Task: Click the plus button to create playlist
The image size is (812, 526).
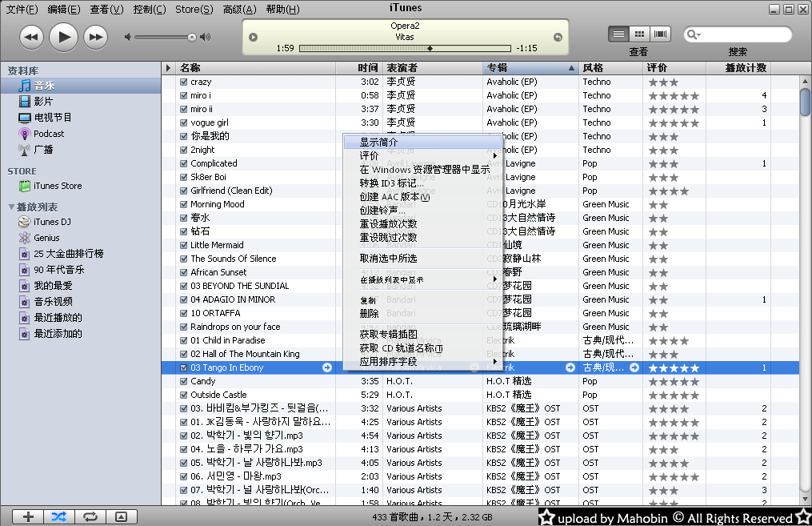Action: (x=28, y=516)
